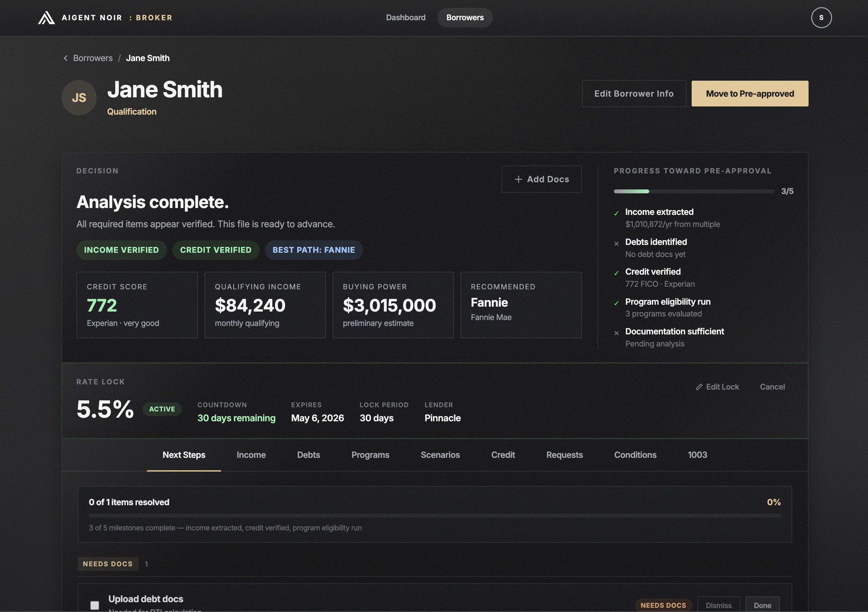Click the Aigent Noir logo
The image size is (868, 612).
(46, 17)
